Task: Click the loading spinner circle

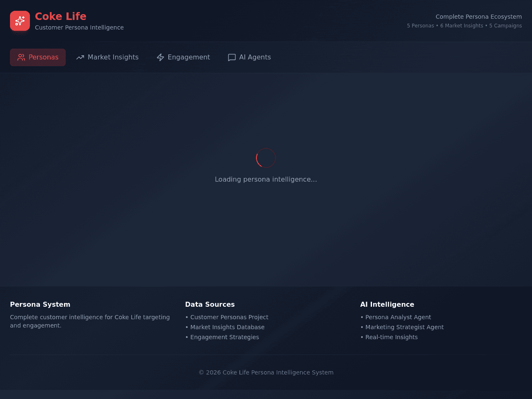Action: (x=266, y=158)
